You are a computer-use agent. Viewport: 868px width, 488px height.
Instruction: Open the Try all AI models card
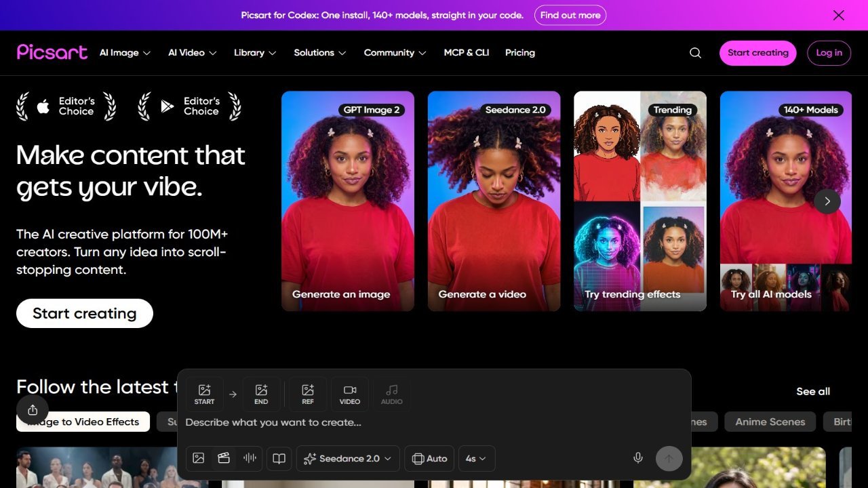point(786,201)
